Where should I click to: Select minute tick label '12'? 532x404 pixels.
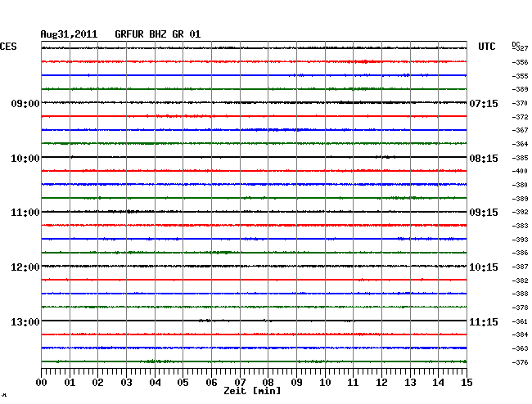(381, 383)
